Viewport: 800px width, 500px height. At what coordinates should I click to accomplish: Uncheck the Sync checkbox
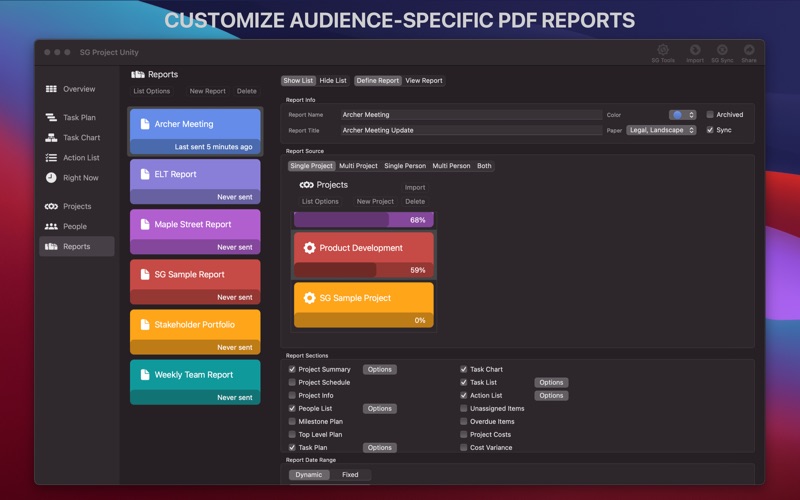(x=710, y=130)
